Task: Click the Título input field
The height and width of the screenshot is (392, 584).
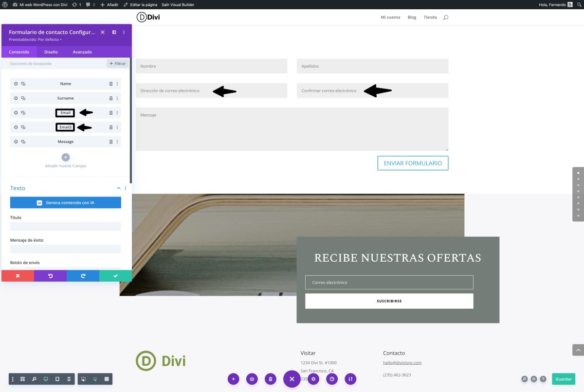Action: point(65,226)
